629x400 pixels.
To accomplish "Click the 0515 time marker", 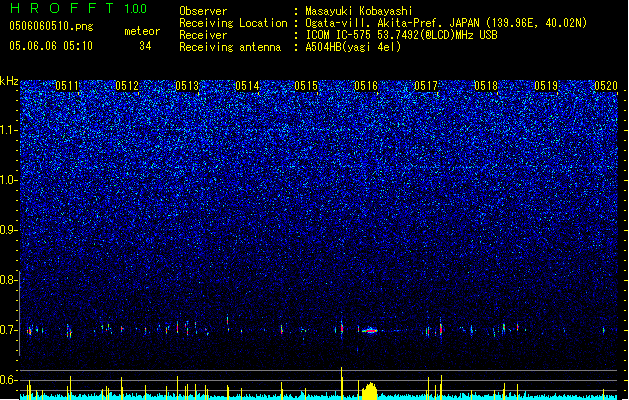I will (x=306, y=86).
